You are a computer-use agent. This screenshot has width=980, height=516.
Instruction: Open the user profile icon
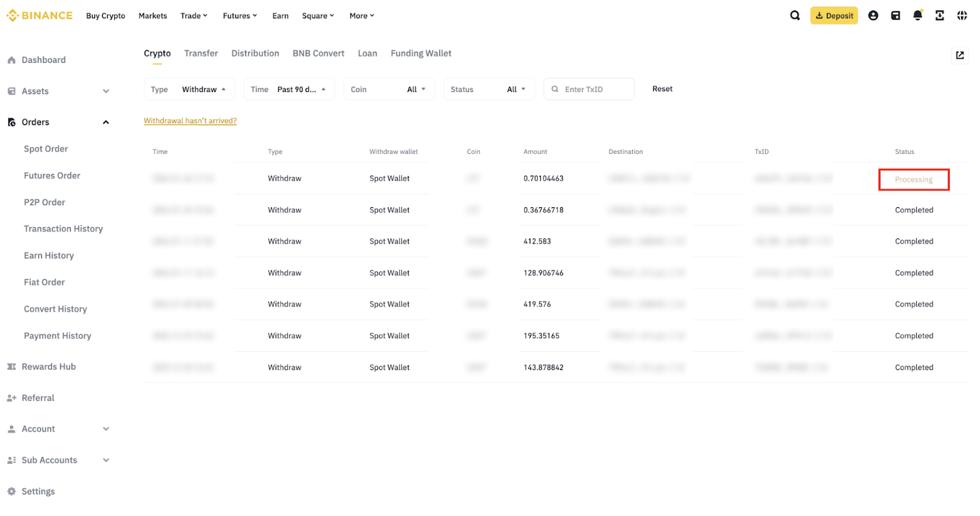[873, 15]
